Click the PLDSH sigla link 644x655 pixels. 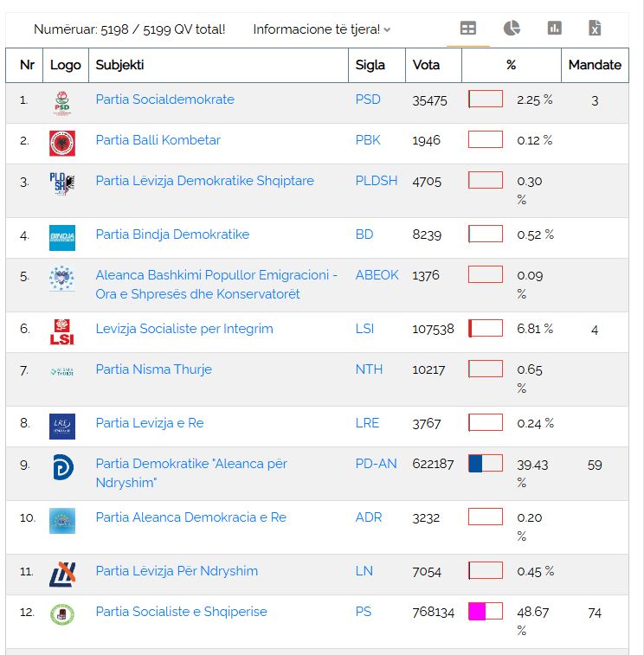pyautogui.click(x=377, y=181)
